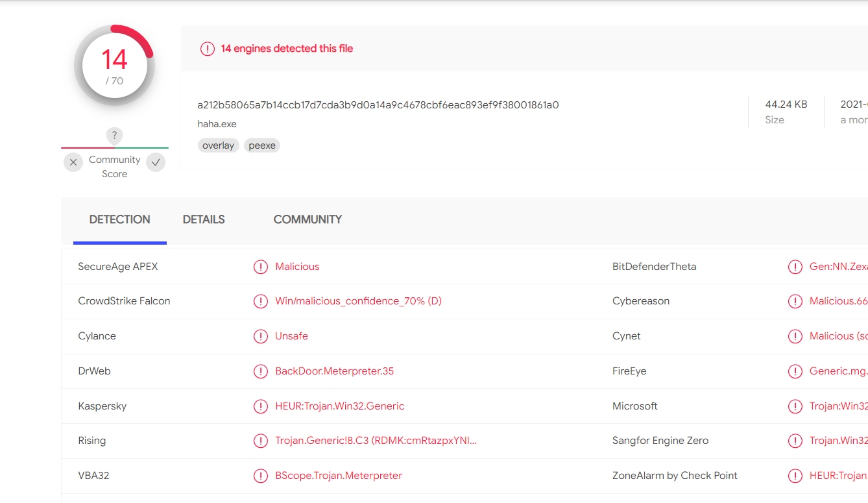
Task: Click the overlay tag
Action: click(218, 145)
